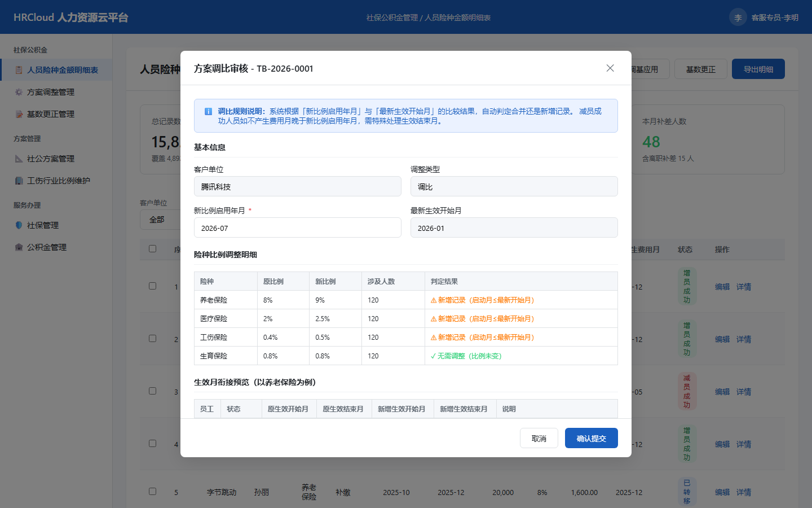Screen dimensions: 812x508
Task: Click the user avatar 李 in header
Action: pyautogui.click(x=738, y=17)
